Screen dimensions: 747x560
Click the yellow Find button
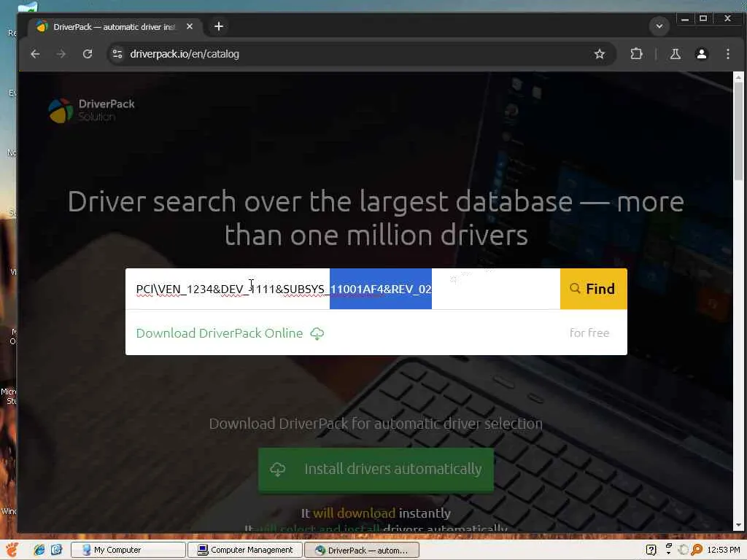point(593,289)
